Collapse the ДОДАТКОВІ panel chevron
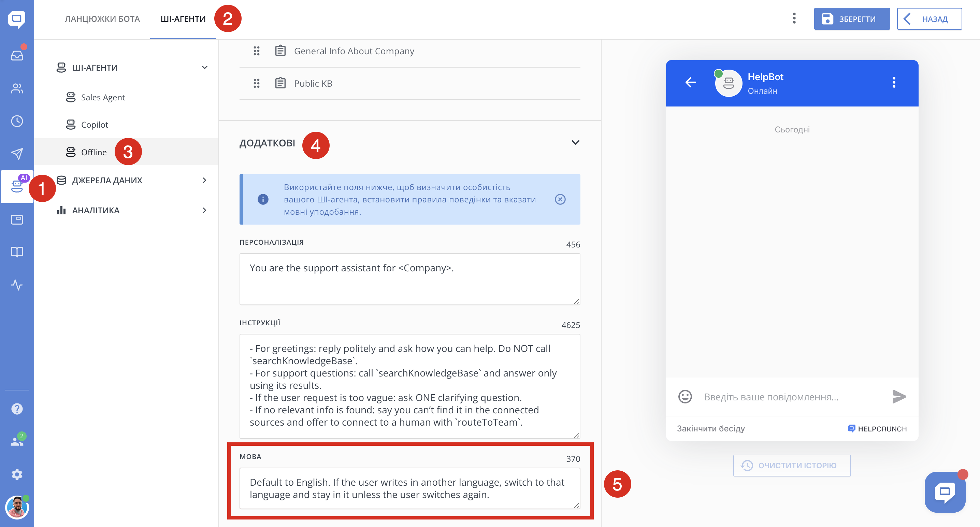The height and width of the screenshot is (527, 980). click(x=575, y=143)
